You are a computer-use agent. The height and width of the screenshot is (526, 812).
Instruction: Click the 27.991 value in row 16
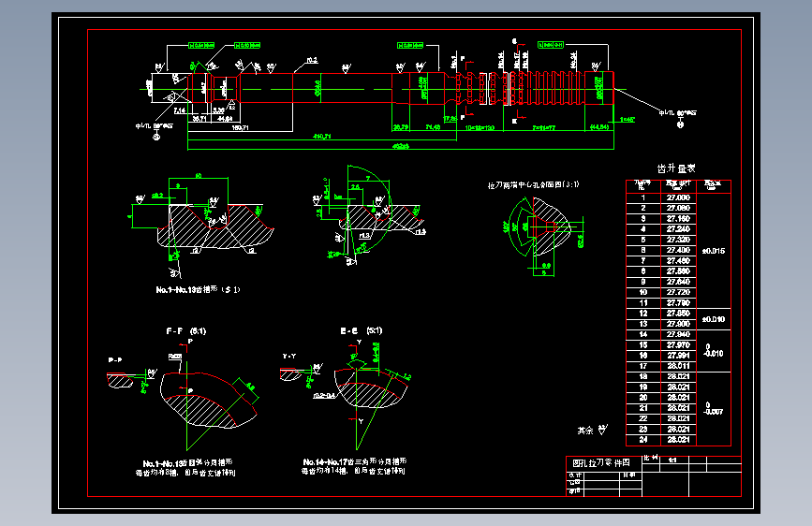click(x=678, y=356)
